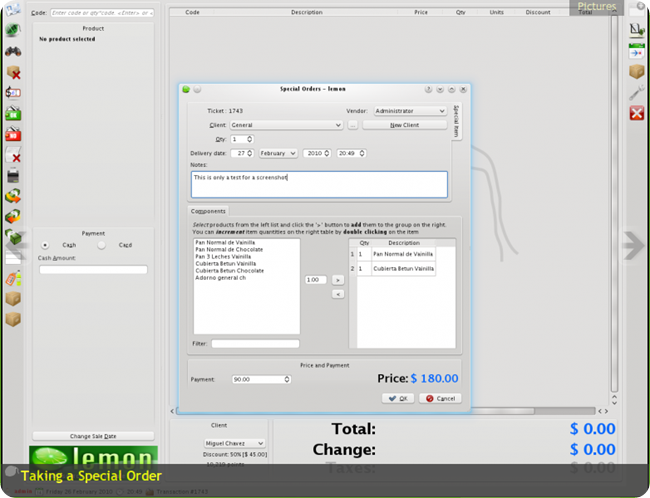The width and height of the screenshot is (650, 498).
Task: Select Pan Normal de Vainilla row in right table
Action: 403,254
